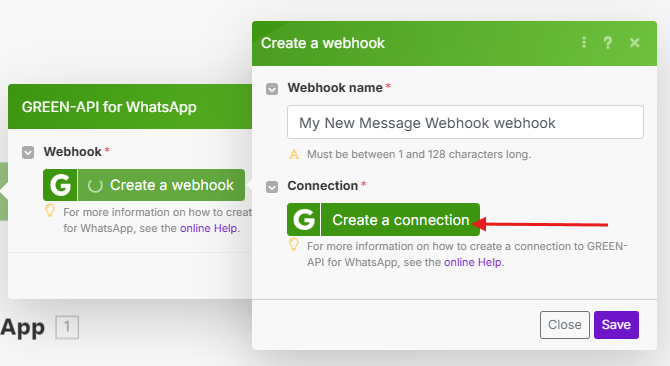Toggle the Connection field chevron
The height and width of the screenshot is (366, 670).
click(272, 187)
